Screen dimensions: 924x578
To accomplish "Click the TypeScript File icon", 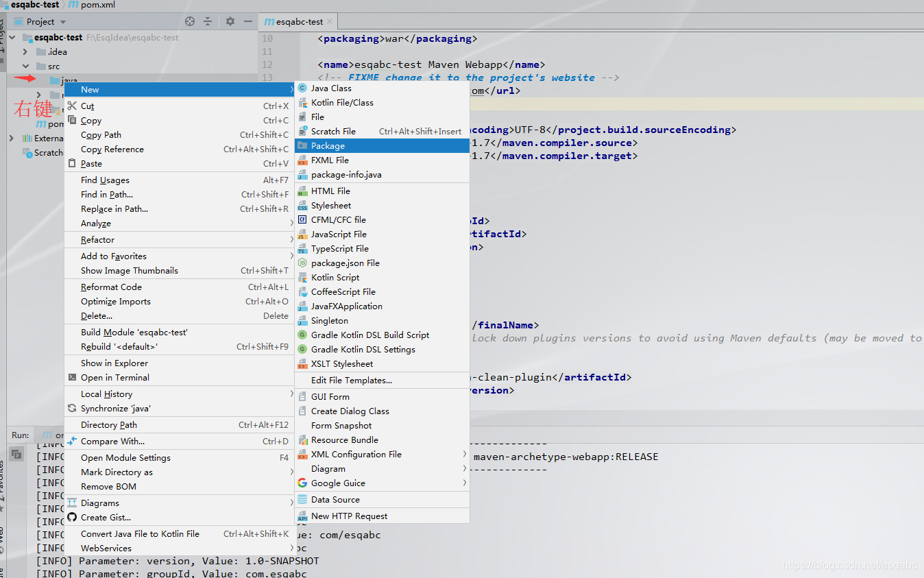I will pos(302,249).
